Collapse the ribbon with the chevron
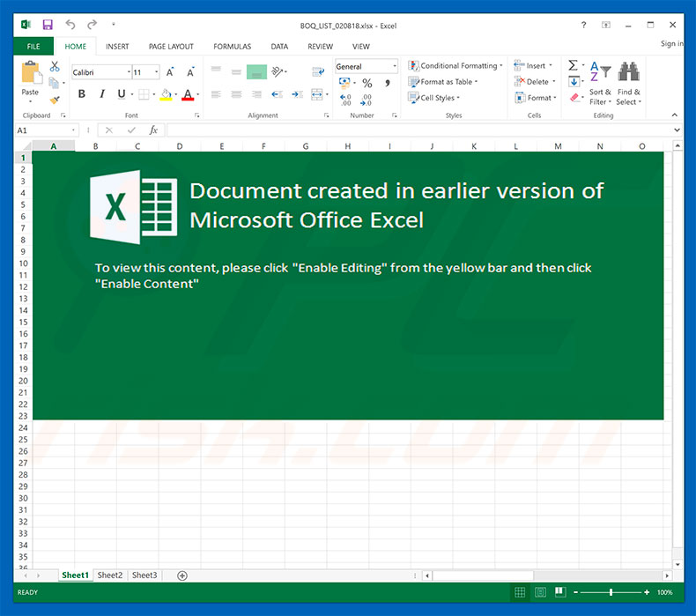 click(675, 115)
